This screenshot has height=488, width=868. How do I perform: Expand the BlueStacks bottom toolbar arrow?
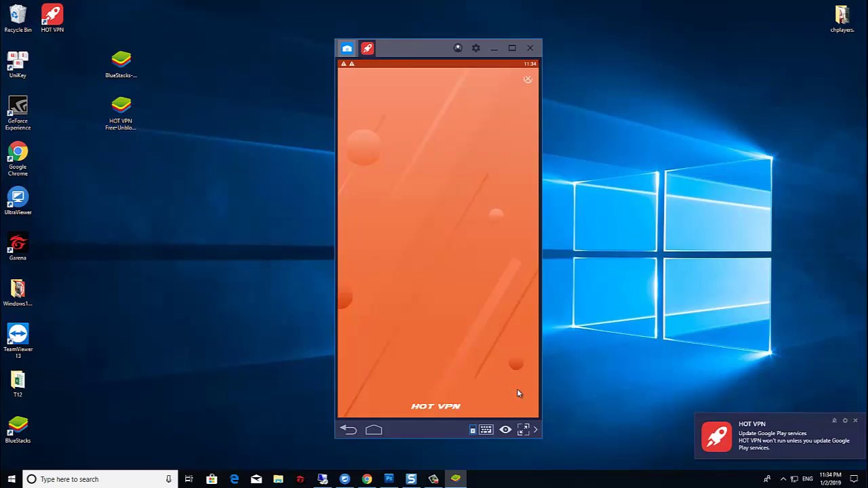[536, 430]
